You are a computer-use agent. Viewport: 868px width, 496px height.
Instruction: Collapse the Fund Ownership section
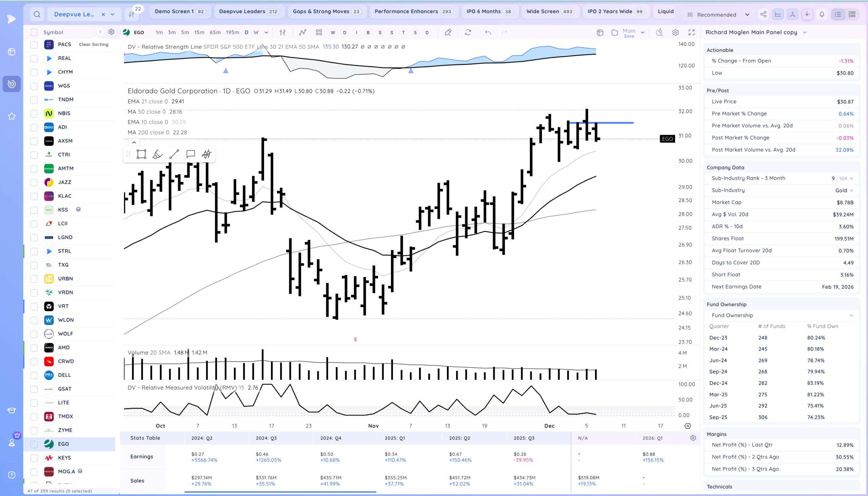851,315
